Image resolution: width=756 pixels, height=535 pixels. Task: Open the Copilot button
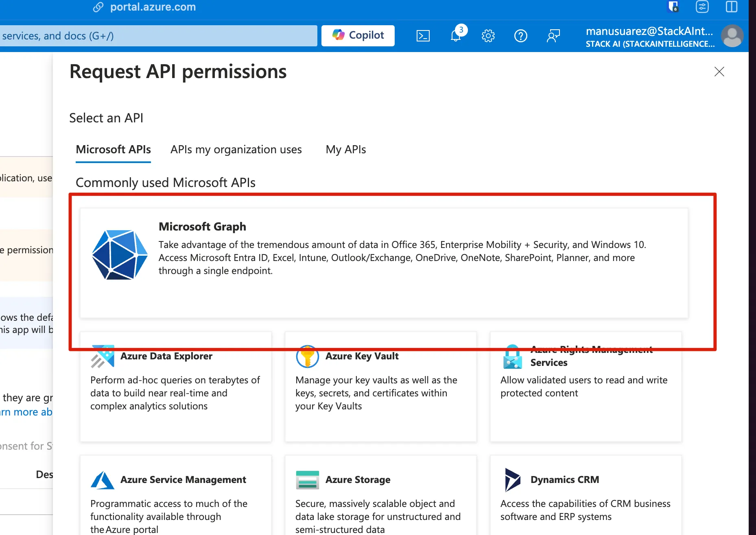[358, 36]
